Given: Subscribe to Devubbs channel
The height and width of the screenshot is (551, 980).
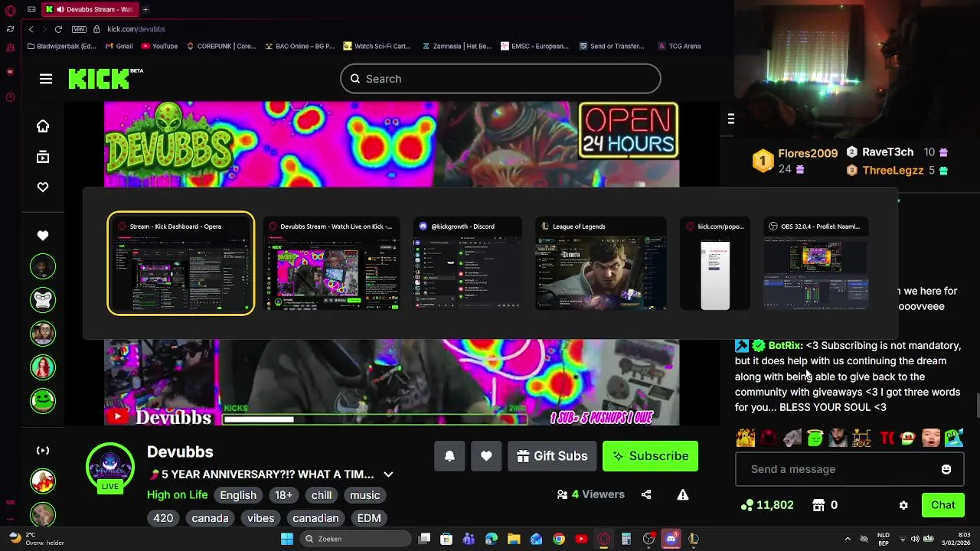Looking at the screenshot, I should pyautogui.click(x=650, y=456).
